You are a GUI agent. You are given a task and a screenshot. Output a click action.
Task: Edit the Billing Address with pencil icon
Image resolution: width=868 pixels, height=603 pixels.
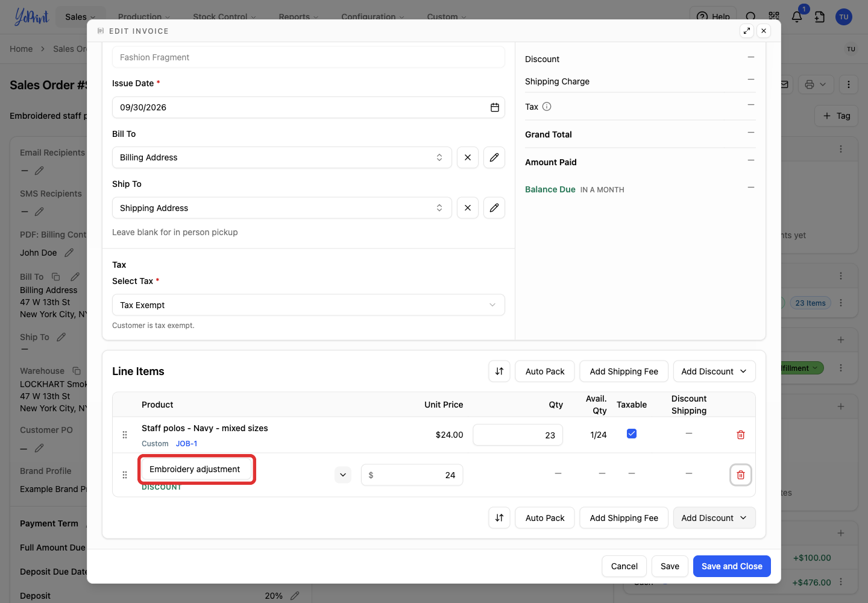[494, 157]
